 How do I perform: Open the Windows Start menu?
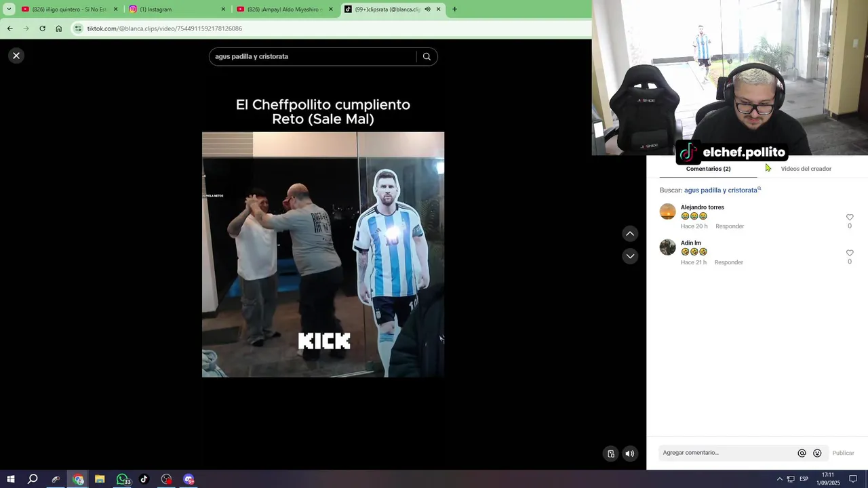click(x=11, y=479)
